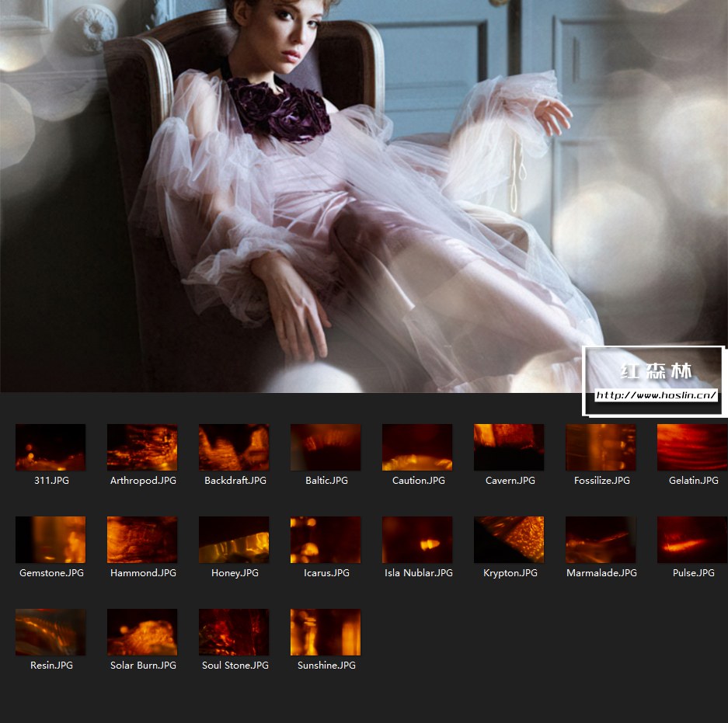Click the Baltic.JPG file name
Screen dimensions: 728x723
(326, 480)
